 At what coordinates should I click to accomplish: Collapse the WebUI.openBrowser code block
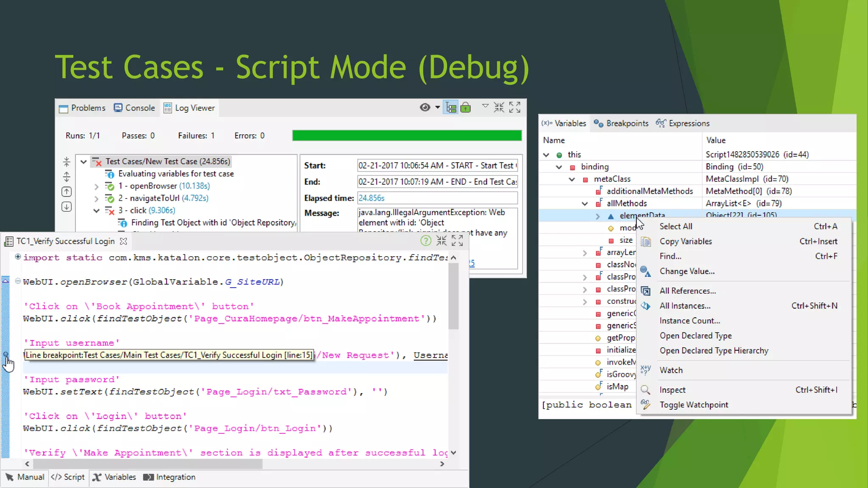tap(18, 281)
